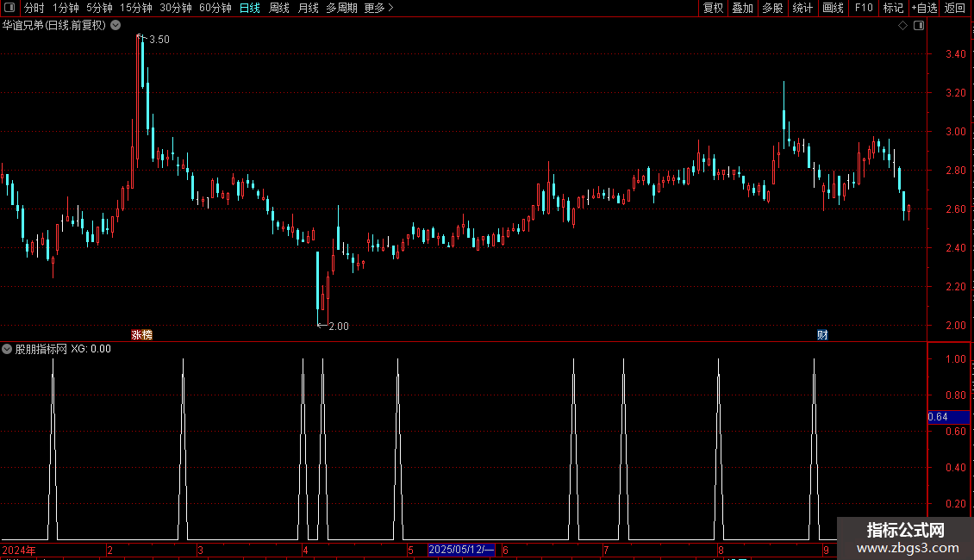
Task: Expand the 更多 periods menu
Action: [378, 8]
